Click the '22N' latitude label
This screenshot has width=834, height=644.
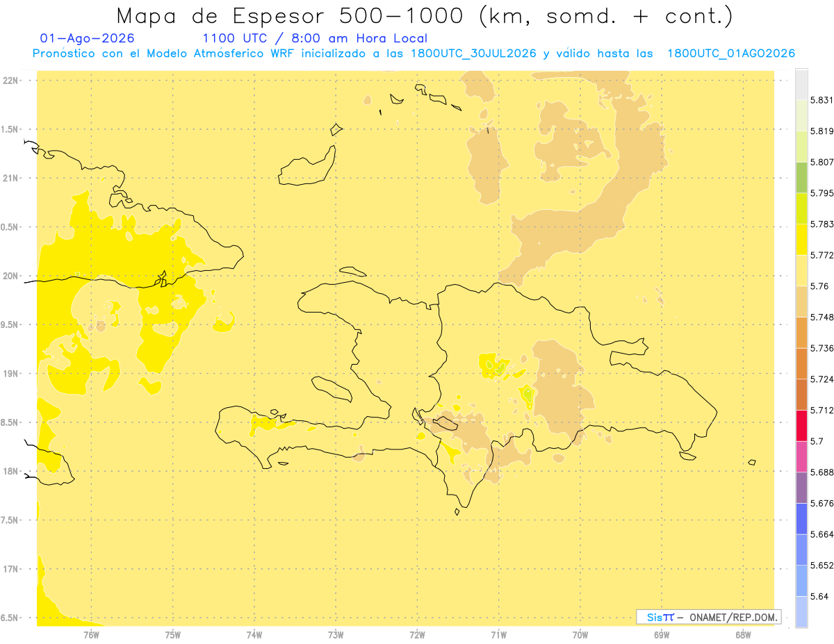(x=10, y=80)
